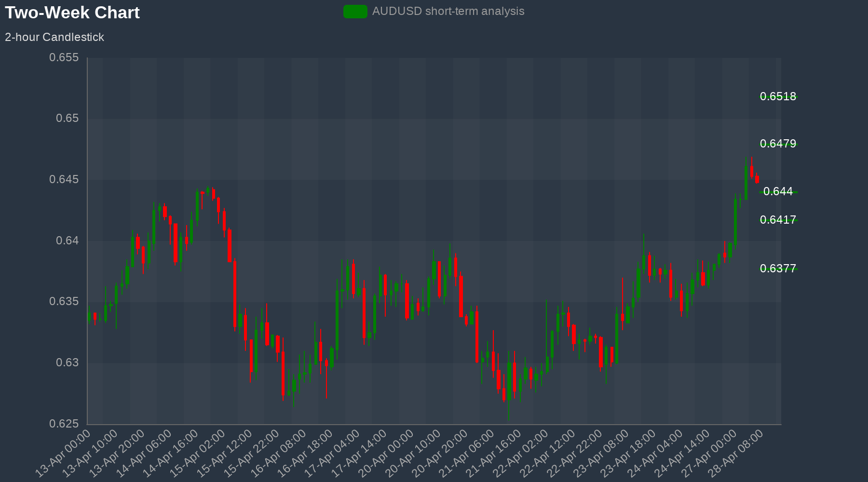
Task: Click the green AUDUSD legend color swatch
Action: click(355, 12)
